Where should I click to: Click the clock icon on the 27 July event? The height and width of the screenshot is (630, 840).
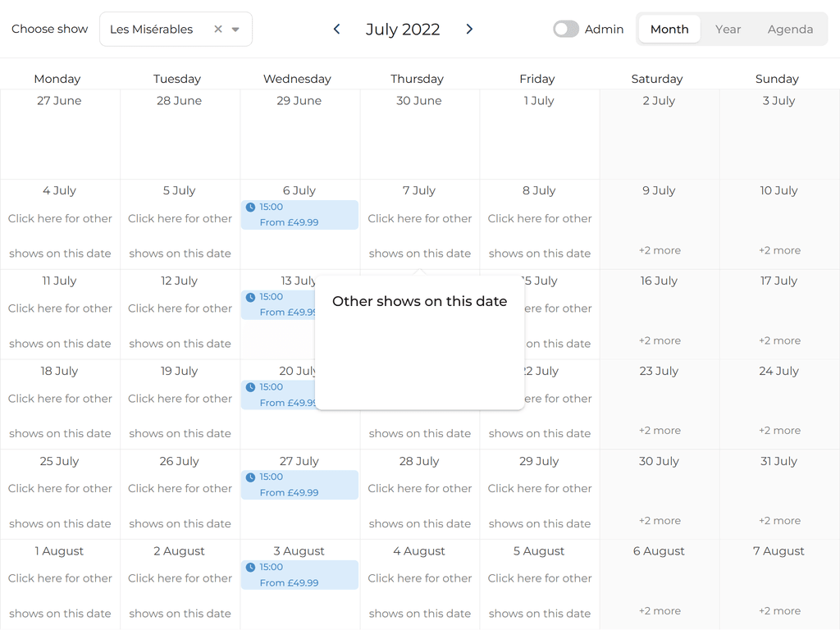[x=249, y=476]
